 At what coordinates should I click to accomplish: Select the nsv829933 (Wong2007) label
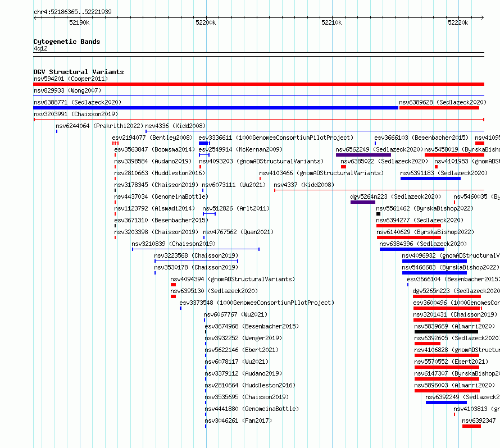tap(67, 90)
